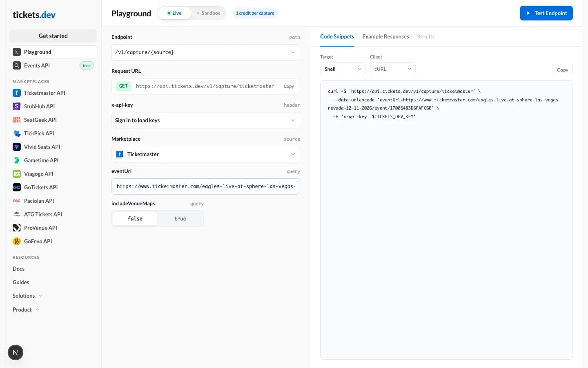Open the ATG Tickets API icon

pos(17,214)
